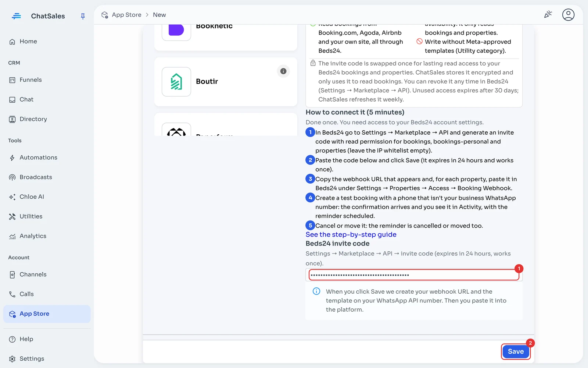588x368 pixels.
Task: Click the Help question mark icon
Action: pyautogui.click(x=12, y=339)
